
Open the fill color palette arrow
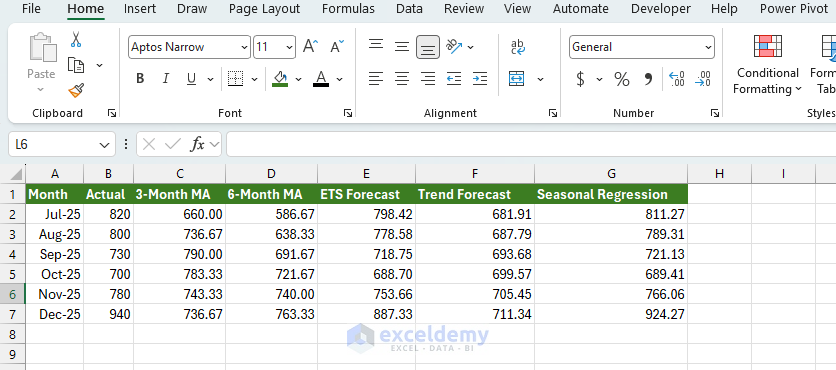tap(298, 79)
